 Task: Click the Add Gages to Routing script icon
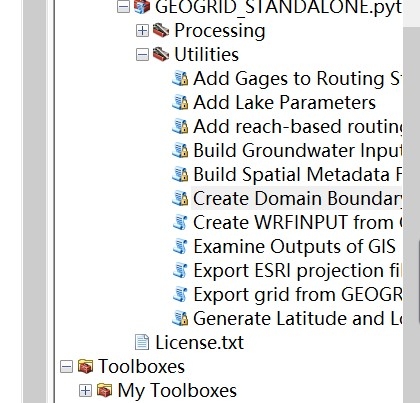click(x=180, y=78)
